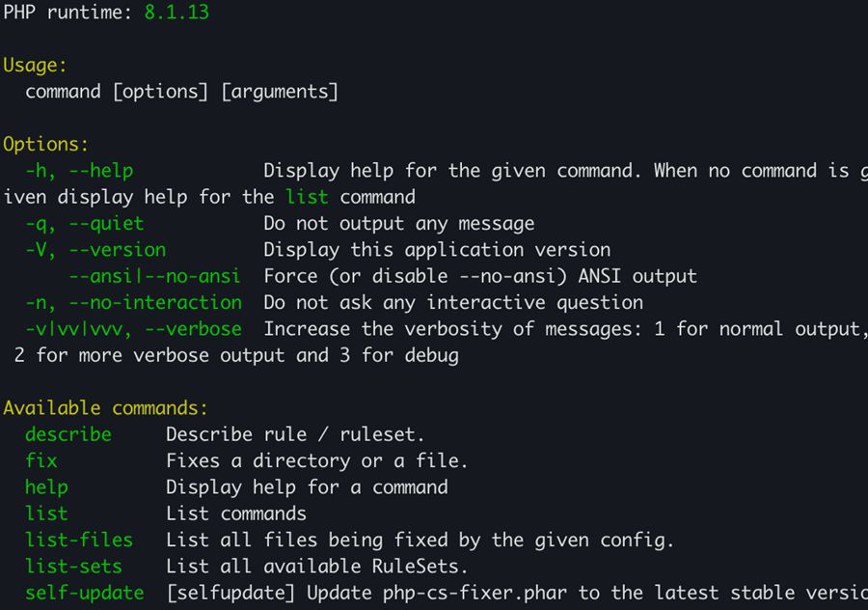
Task: Click the fix command name
Action: coord(41,460)
